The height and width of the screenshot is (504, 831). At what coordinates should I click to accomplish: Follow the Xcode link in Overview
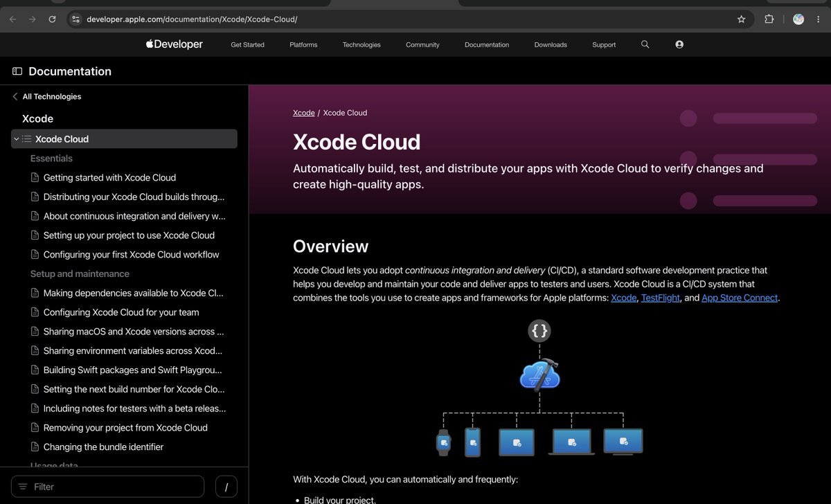point(623,298)
